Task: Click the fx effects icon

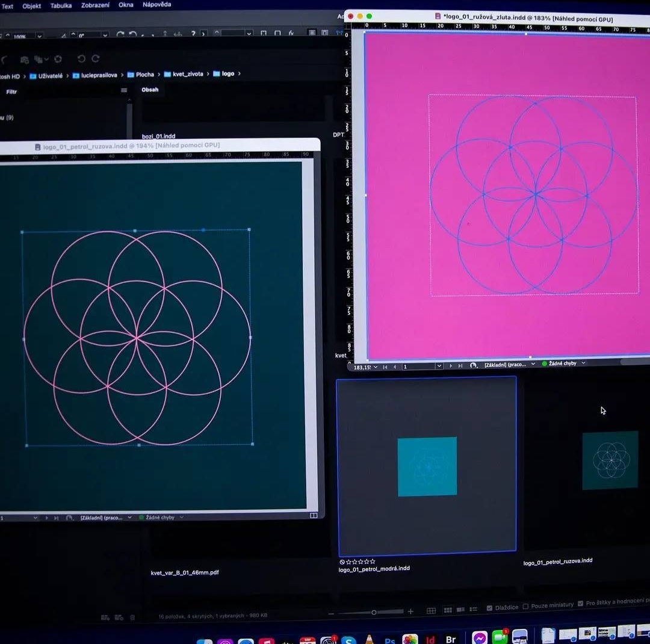Action: [x=291, y=33]
